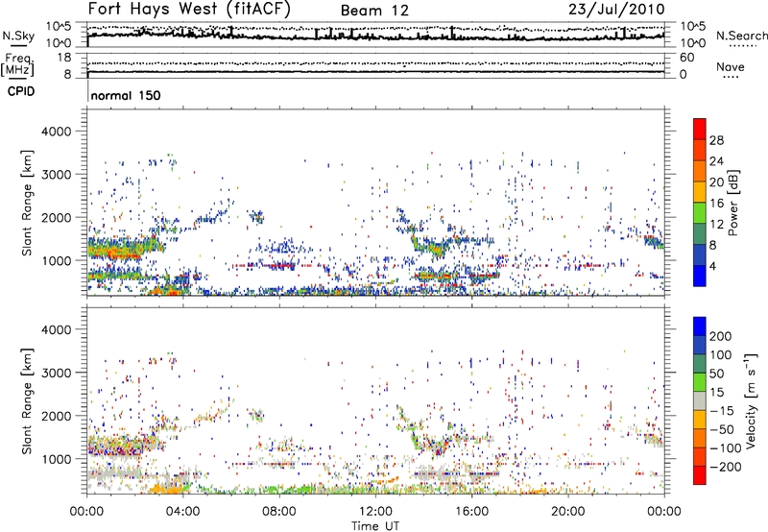This screenshot has width=768, height=532.
Task: Click 'Slant Range [km]' label of power panel
Action: tap(28, 203)
